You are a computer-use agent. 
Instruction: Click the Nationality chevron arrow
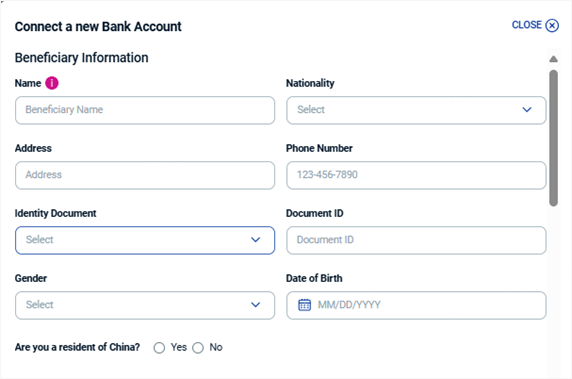pos(527,110)
